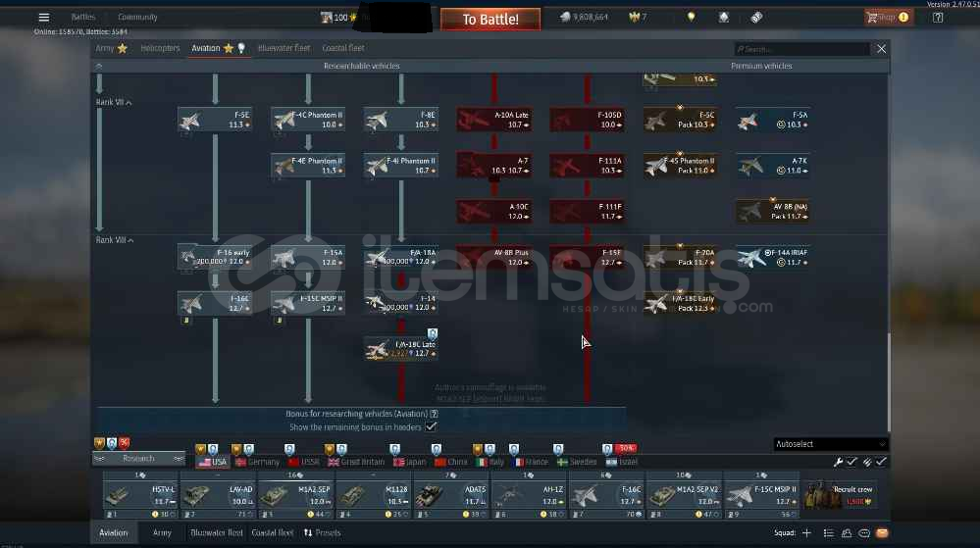Switch to the Army tab at top

(x=111, y=48)
